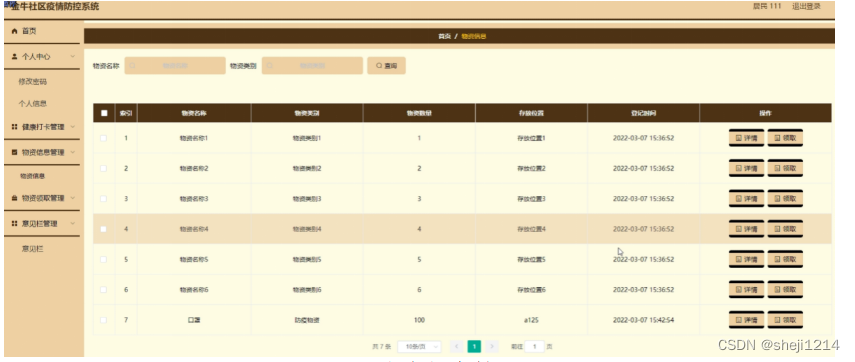855x362 pixels.
Task: Open 详情 for row 物资名称3
Action: 746,199
